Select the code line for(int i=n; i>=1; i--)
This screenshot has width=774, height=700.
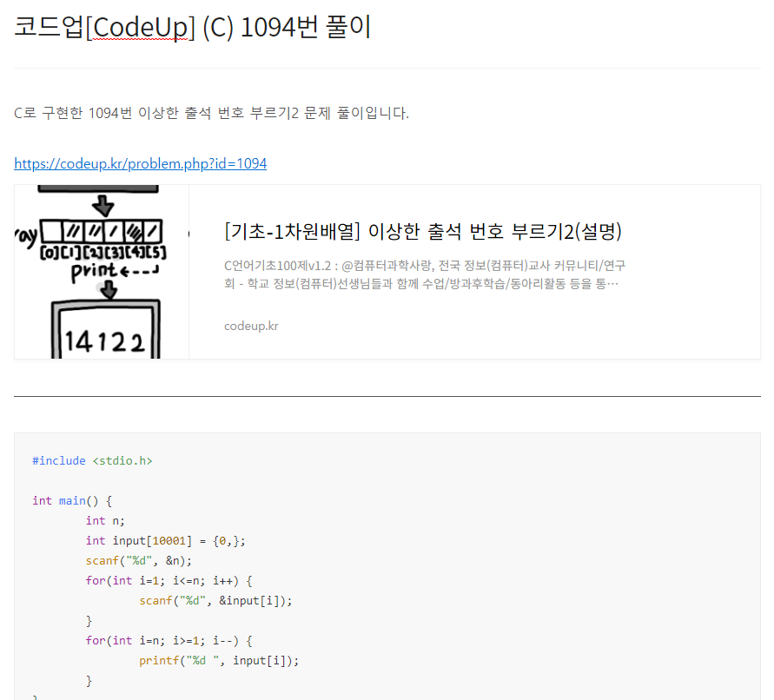(x=169, y=641)
